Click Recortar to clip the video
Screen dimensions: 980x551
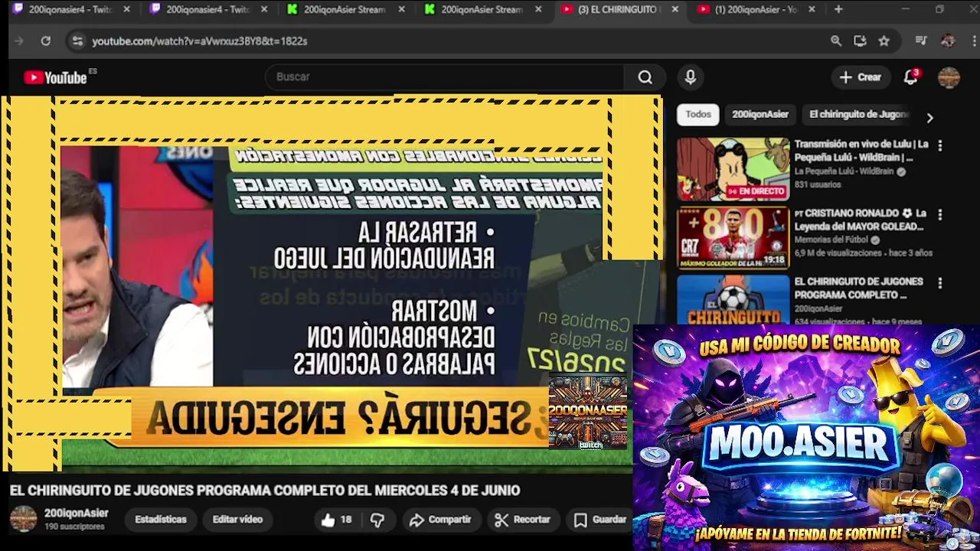pos(523,520)
